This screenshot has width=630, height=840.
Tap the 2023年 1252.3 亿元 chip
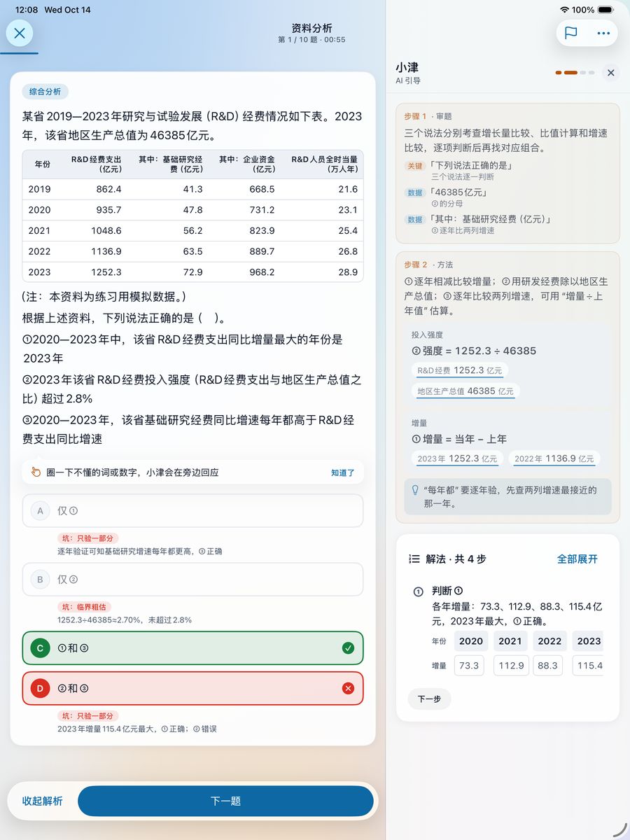(457, 458)
